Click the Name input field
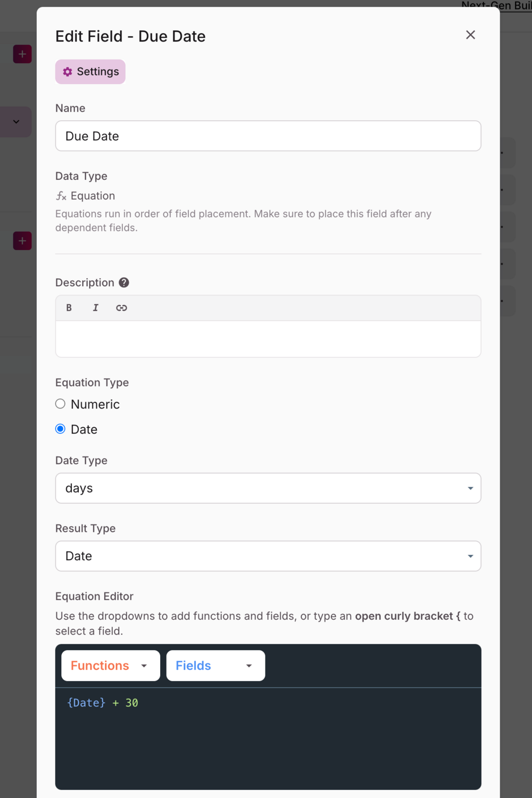This screenshot has width=532, height=798. coord(268,136)
